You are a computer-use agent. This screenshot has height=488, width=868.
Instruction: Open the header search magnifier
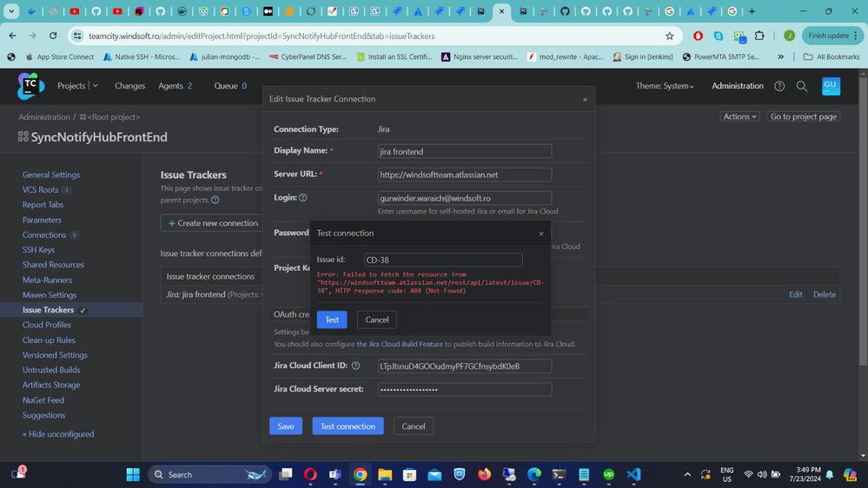point(802,86)
